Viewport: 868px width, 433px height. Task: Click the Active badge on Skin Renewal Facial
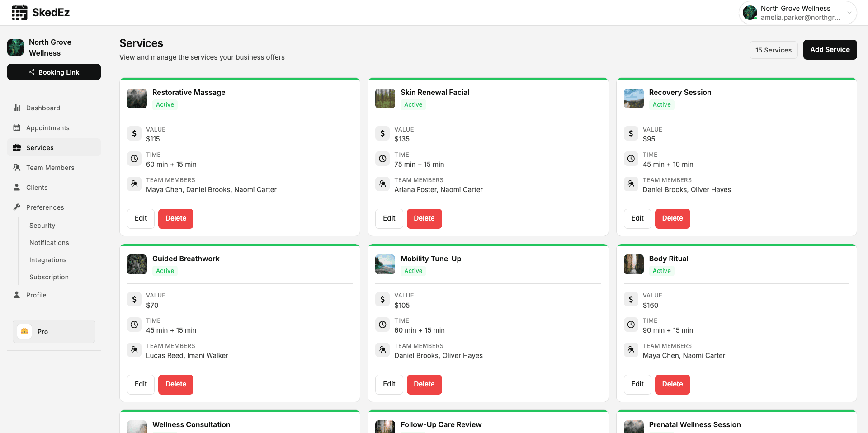tap(413, 104)
